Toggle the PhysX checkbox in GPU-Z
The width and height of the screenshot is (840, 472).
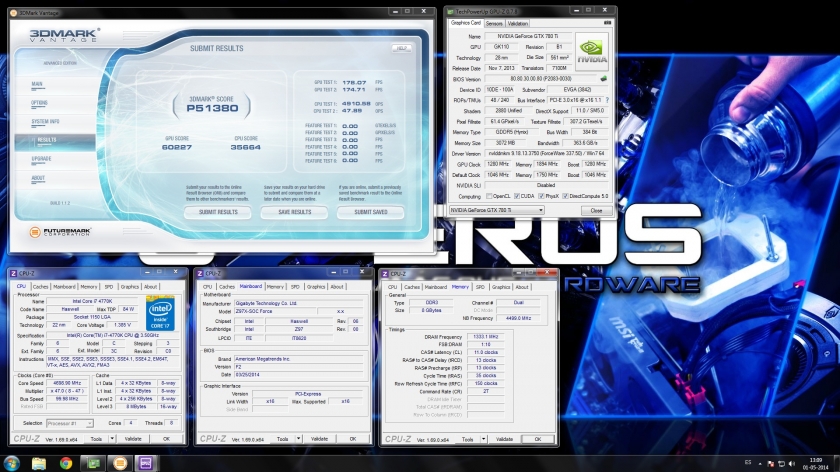541,196
